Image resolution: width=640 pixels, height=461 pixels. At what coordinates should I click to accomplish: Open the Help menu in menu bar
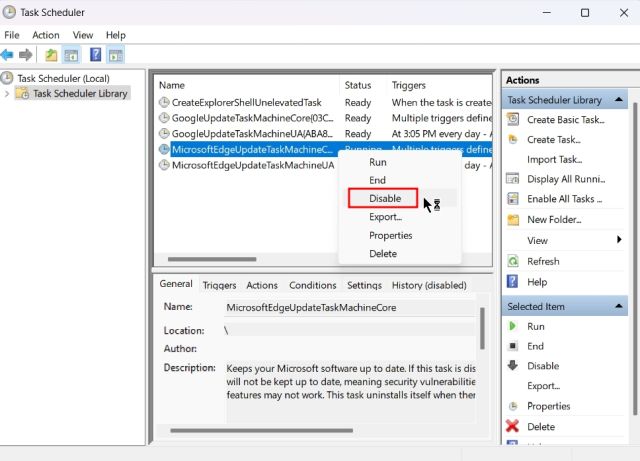tap(116, 35)
